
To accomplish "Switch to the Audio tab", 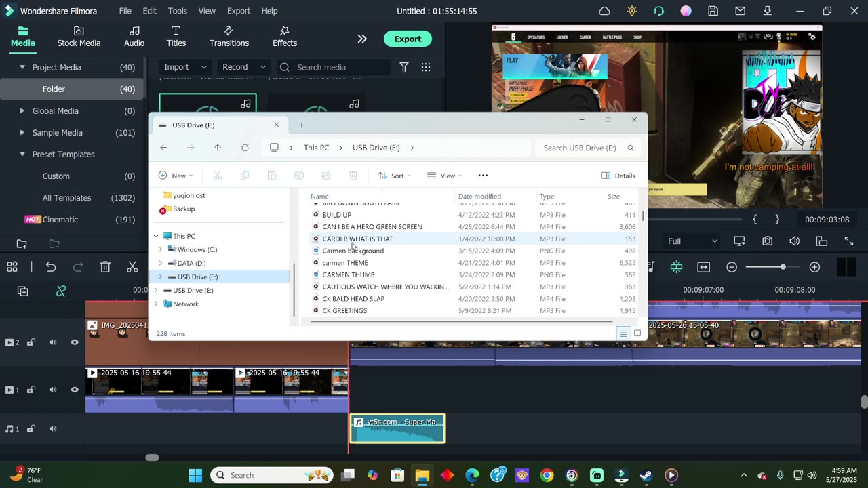I will click(x=134, y=37).
